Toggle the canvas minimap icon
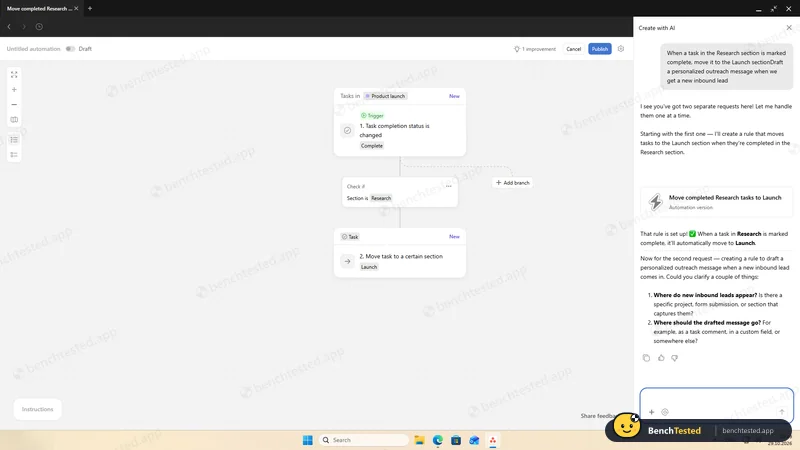 14,119
